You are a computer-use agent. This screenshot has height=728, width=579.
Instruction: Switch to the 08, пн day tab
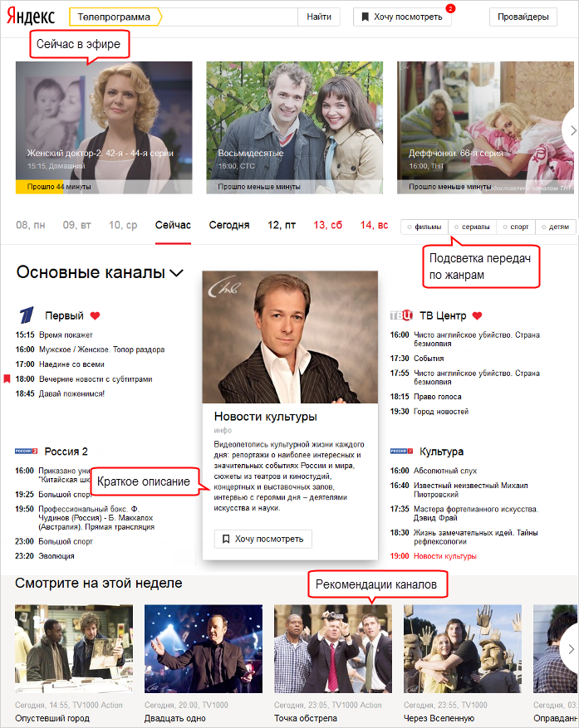pos(31,225)
